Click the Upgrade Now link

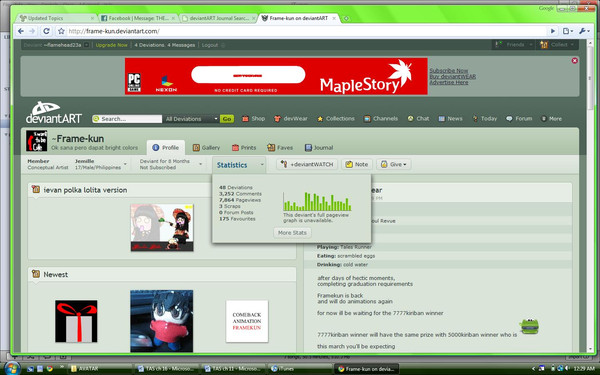(x=111, y=45)
